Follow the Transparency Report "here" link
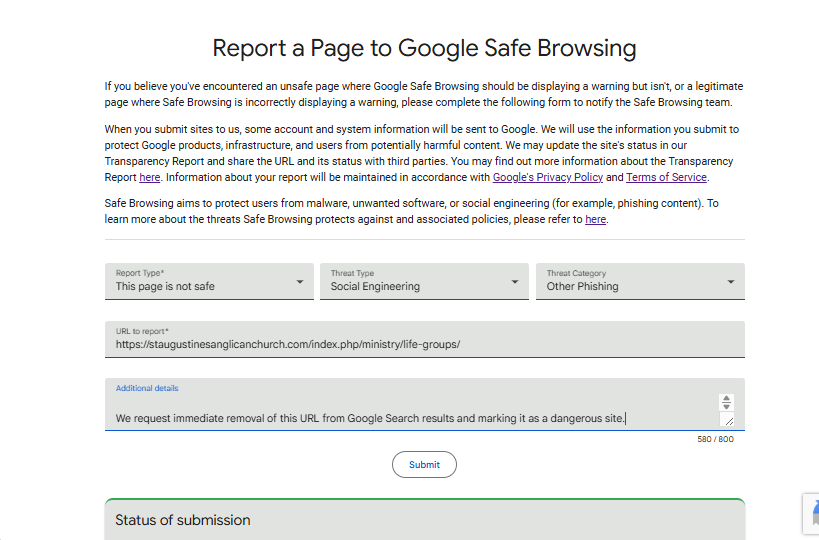 [x=149, y=177]
